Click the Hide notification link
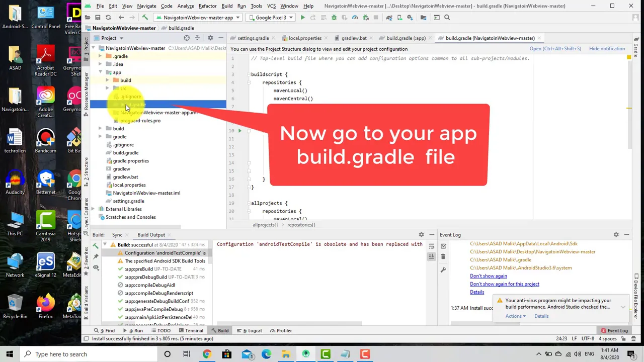The height and width of the screenshot is (362, 644). point(607,49)
